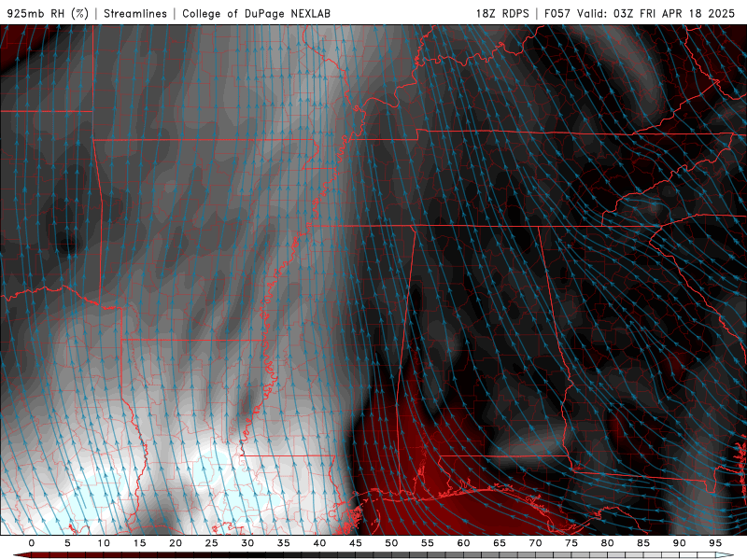Screen dimensions: 747x560
Task: Click 'College of DuPage NEXLAB' text
Action: click(256, 13)
